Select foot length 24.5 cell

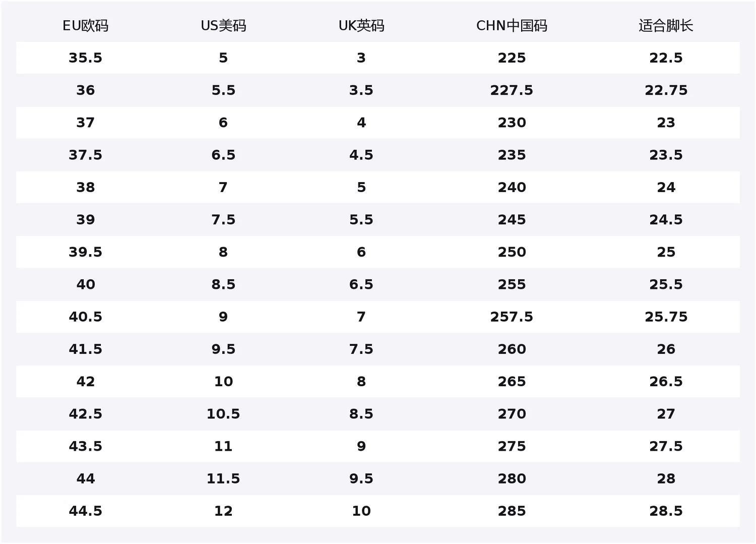point(666,220)
